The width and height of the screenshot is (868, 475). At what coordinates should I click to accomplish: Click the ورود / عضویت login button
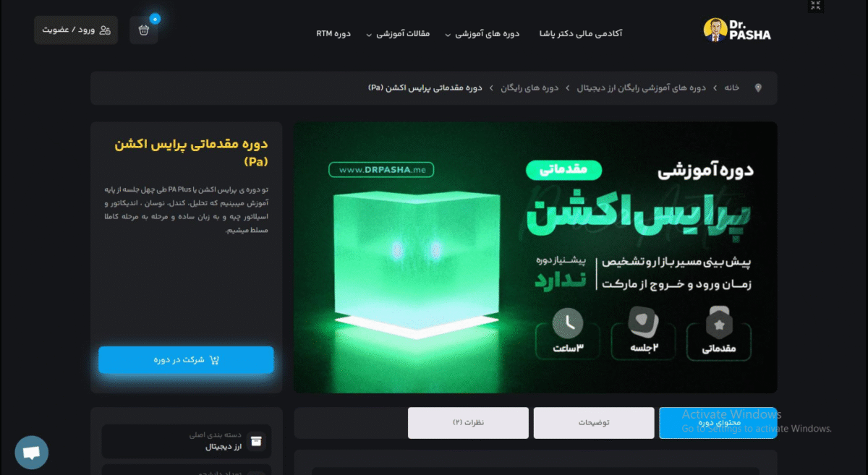pyautogui.click(x=76, y=30)
